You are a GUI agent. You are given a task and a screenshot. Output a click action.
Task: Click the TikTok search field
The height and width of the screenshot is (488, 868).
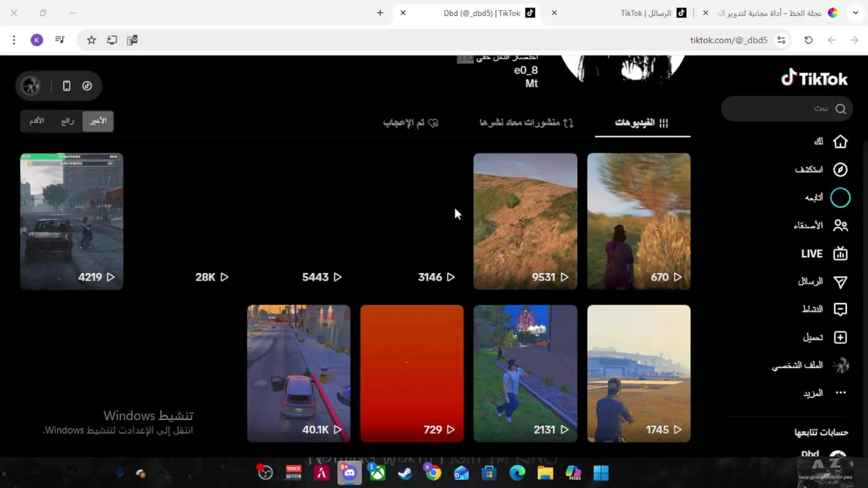pyautogui.click(x=787, y=108)
